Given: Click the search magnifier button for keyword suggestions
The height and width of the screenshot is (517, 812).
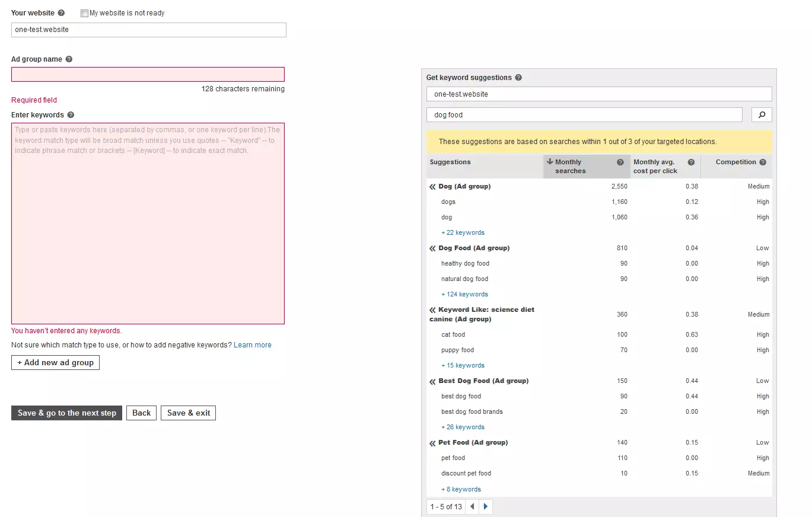Looking at the screenshot, I should (762, 115).
